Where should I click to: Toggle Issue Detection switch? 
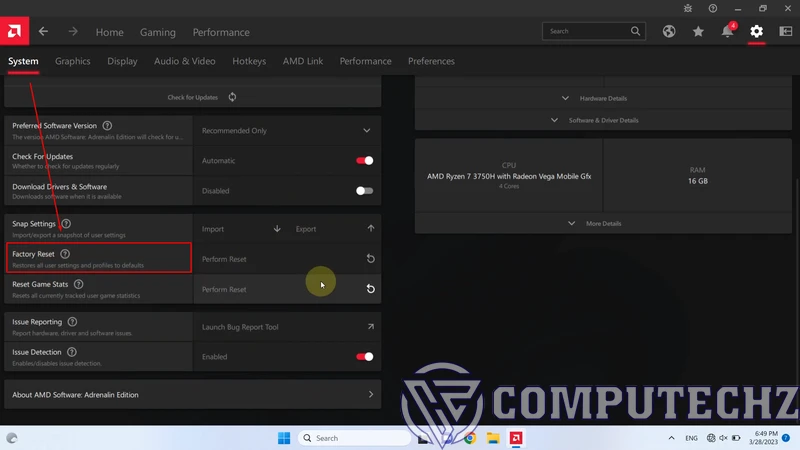tap(364, 357)
